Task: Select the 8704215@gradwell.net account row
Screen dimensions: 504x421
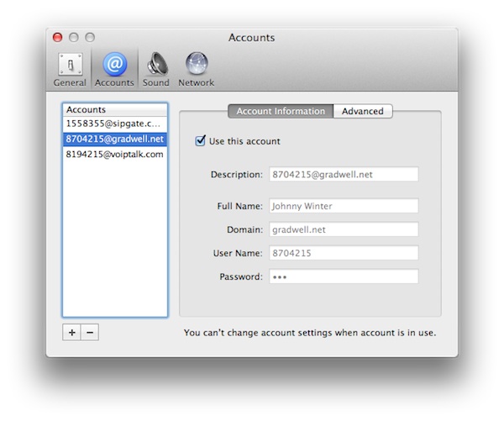Action: click(x=115, y=139)
